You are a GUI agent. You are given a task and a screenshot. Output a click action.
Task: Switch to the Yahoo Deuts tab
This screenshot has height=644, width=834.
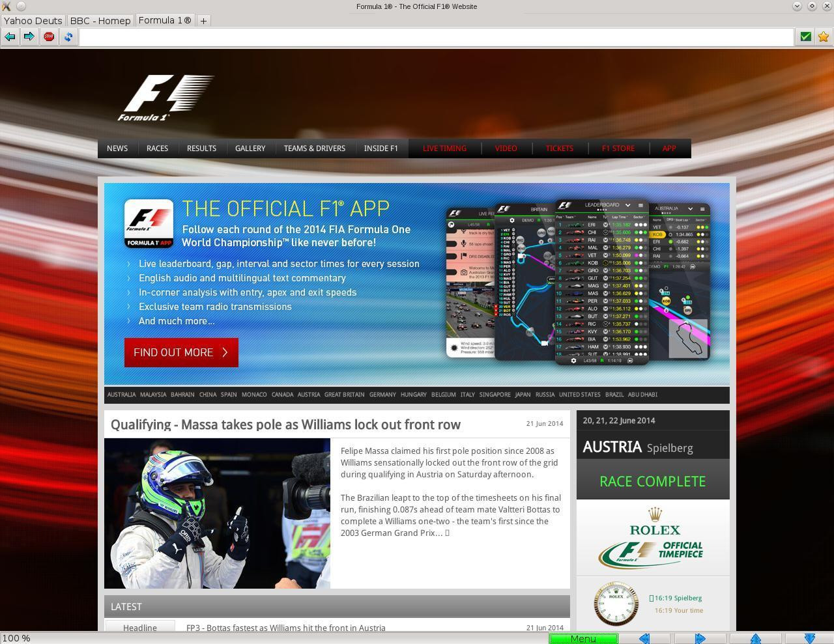[x=33, y=21]
